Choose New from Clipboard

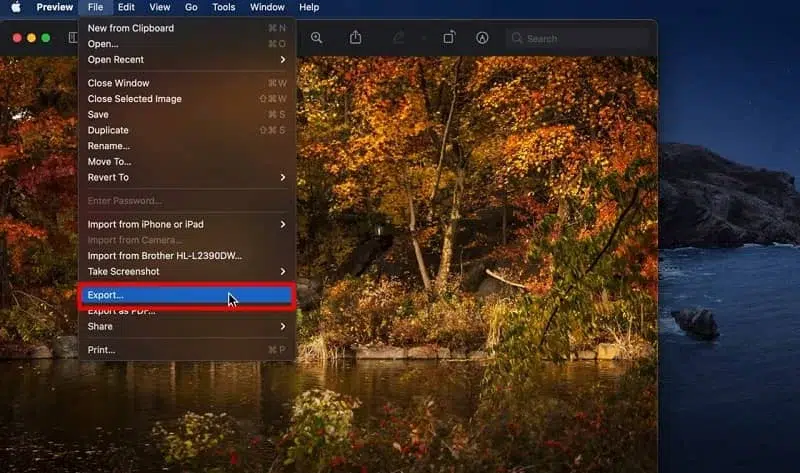[187, 28]
